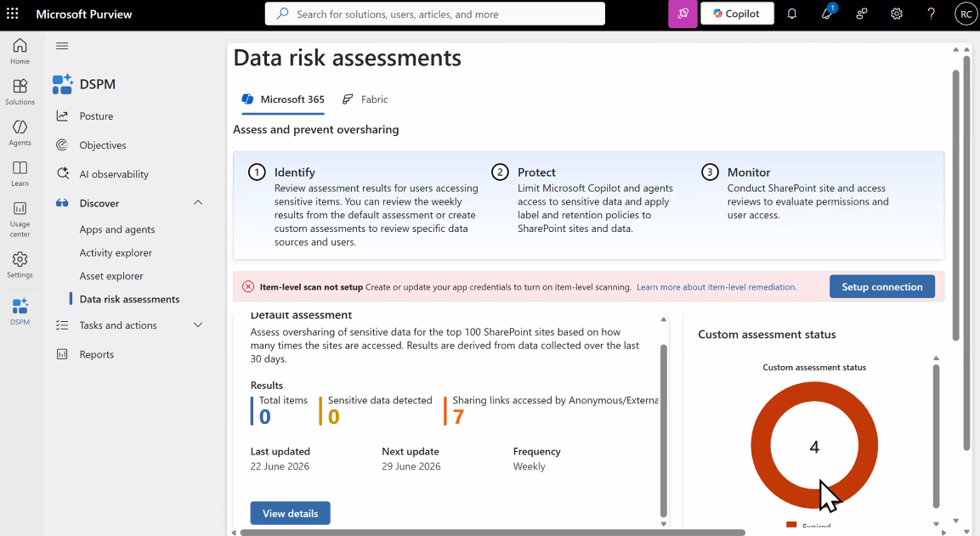Click the Posture chart icon
The image size is (980, 536).
62,116
